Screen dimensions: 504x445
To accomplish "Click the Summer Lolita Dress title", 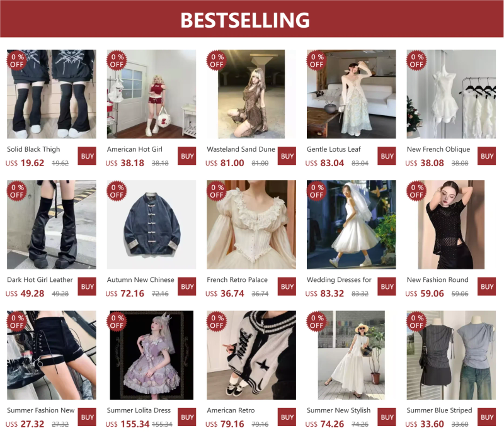I will point(139,410).
